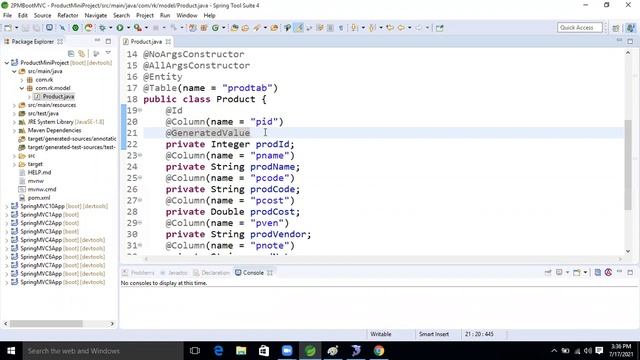Open the Window menu
Screen dimensions: 640x360
[x=187, y=16]
